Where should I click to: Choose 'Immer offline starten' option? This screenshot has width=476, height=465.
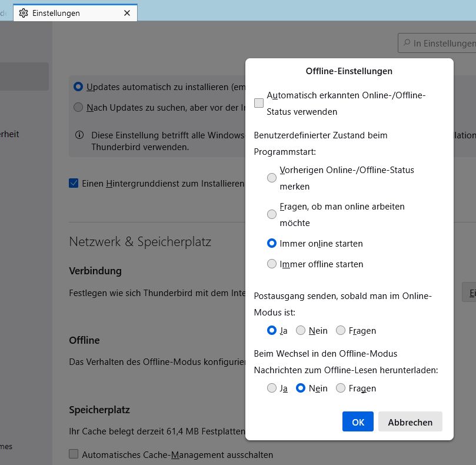pos(272,264)
